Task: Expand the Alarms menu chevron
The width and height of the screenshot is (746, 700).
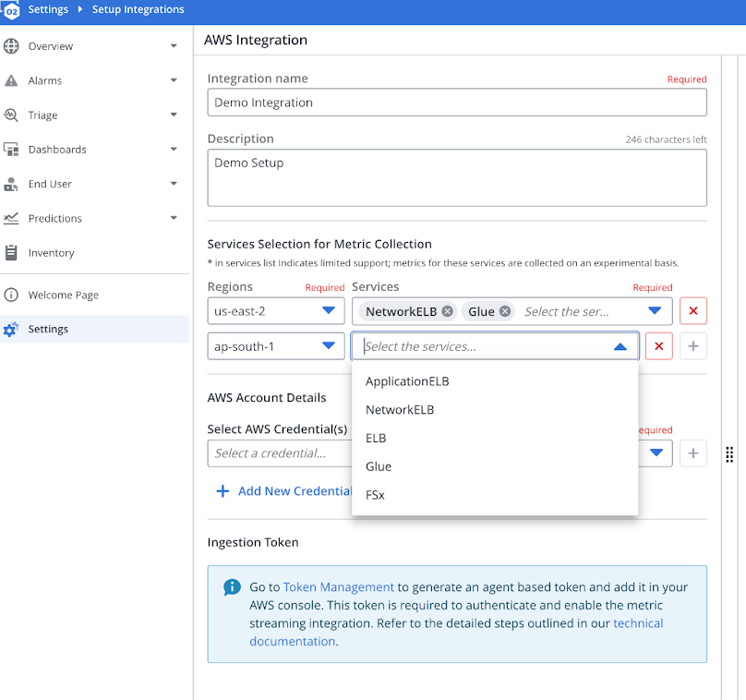Action: [x=174, y=80]
